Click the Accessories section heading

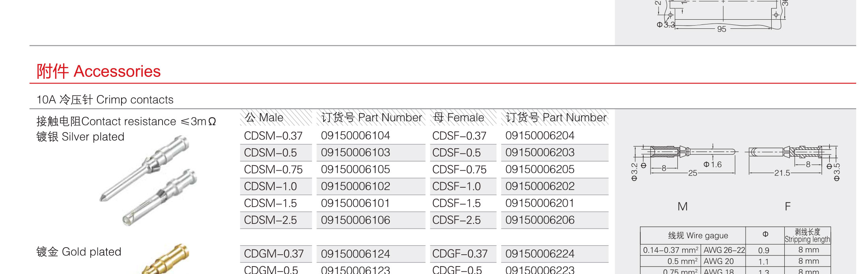(99, 71)
